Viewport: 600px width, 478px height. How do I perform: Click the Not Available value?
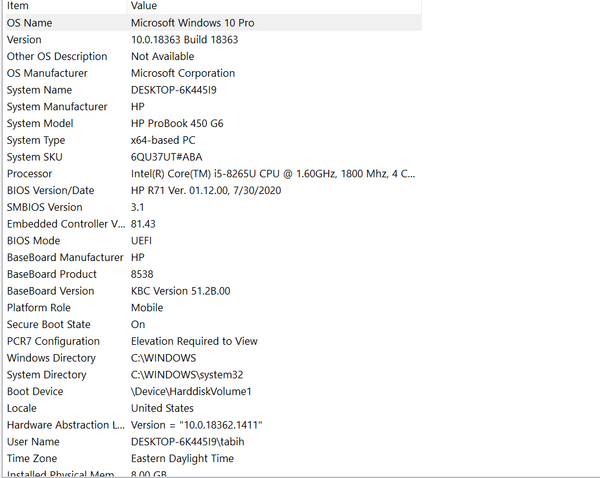[x=163, y=56]
